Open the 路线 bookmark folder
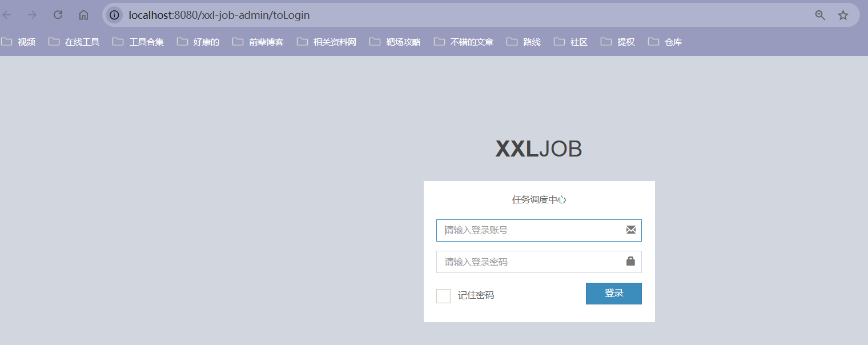The image size is (868, 345). 524,42
